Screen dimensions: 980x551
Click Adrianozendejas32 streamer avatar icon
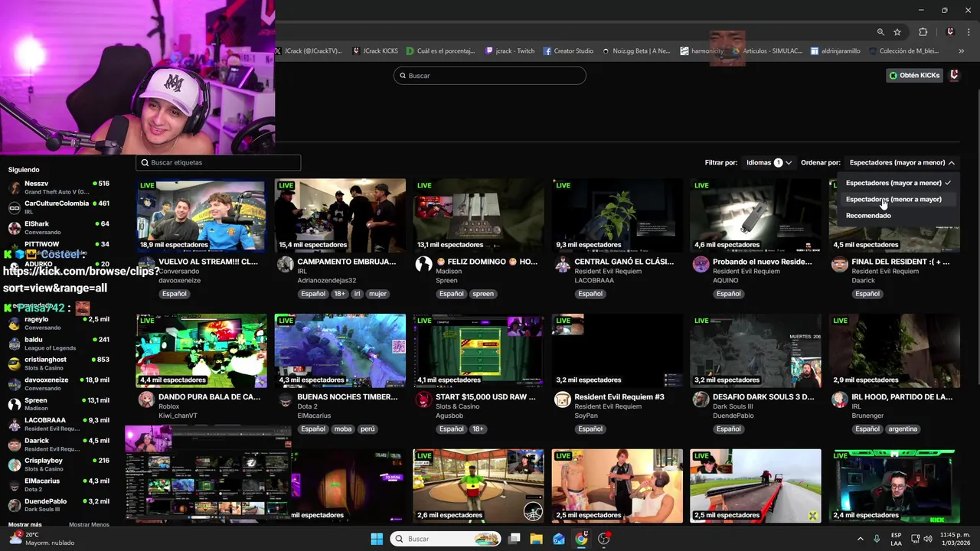point(285,265)
